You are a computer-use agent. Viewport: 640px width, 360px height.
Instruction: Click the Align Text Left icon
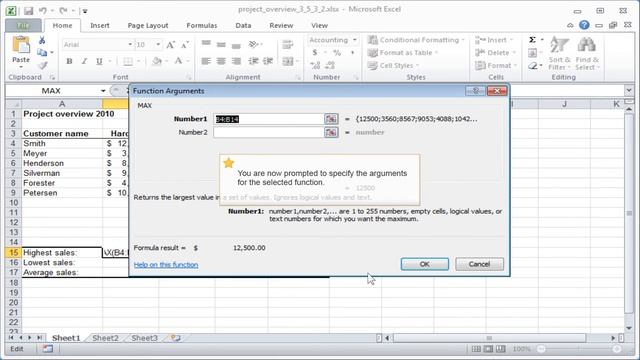point(206,61)
